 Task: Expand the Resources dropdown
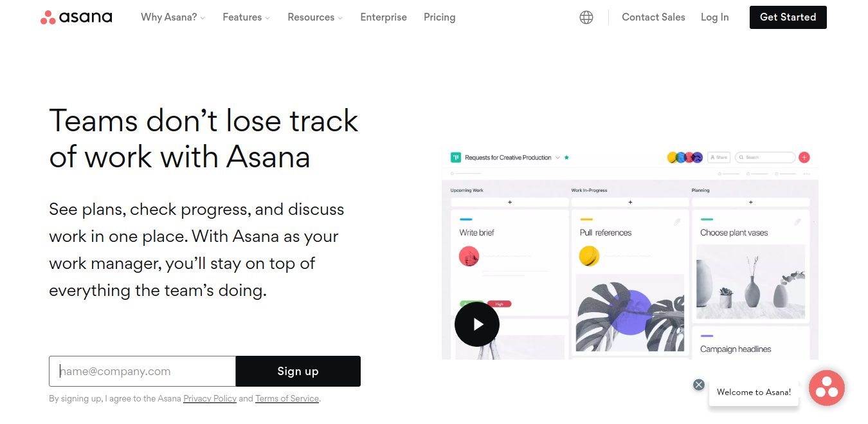[x=315, y=17]
